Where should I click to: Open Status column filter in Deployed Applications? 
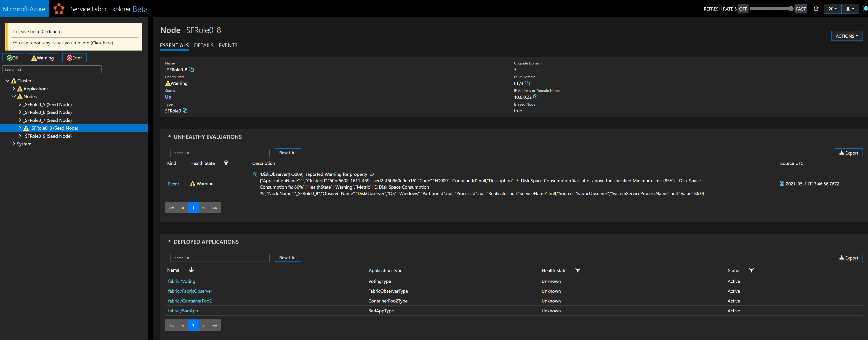tap(751, 270)
